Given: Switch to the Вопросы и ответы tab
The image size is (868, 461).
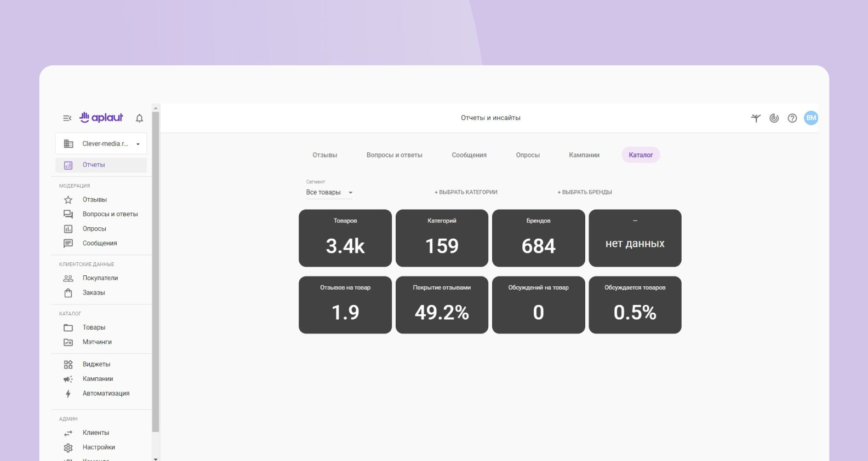Looking at the screenshot, I should coord(394,155).
